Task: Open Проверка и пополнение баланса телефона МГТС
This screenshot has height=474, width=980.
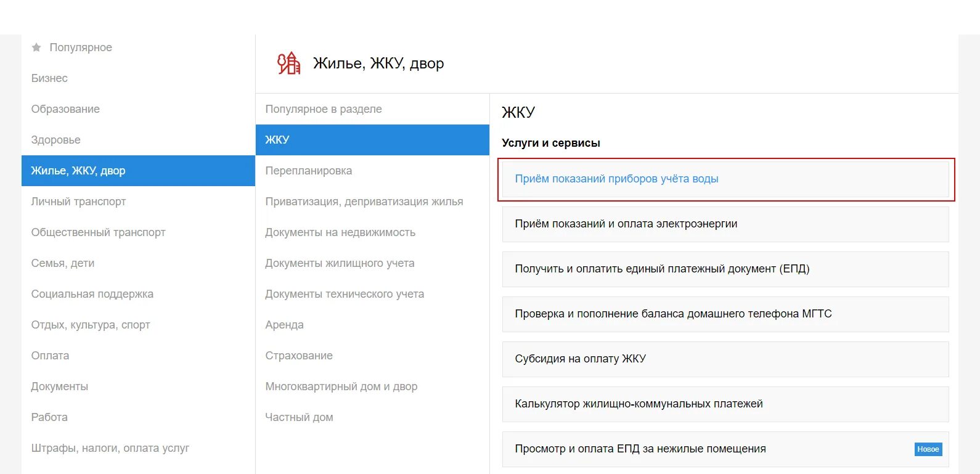Action: point(725,314)
